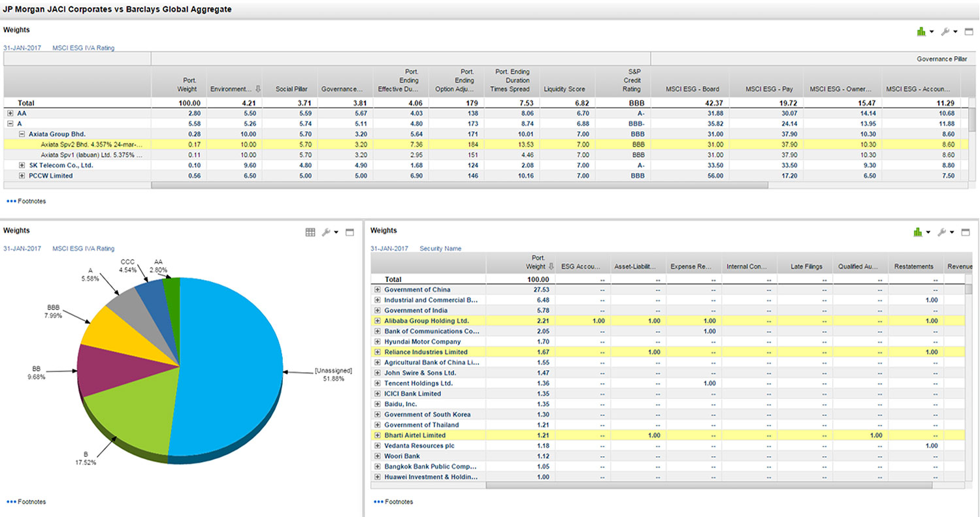Collapse the Axiata Group Bhd. row
The width and height of the screenshot is (980, 517).
[22, 134]
